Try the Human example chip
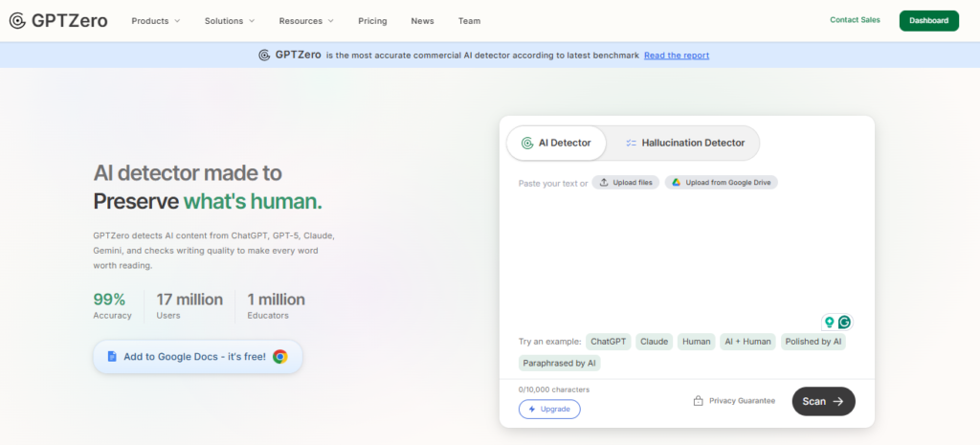Screen dimensions: 980x445 (697, 342)
